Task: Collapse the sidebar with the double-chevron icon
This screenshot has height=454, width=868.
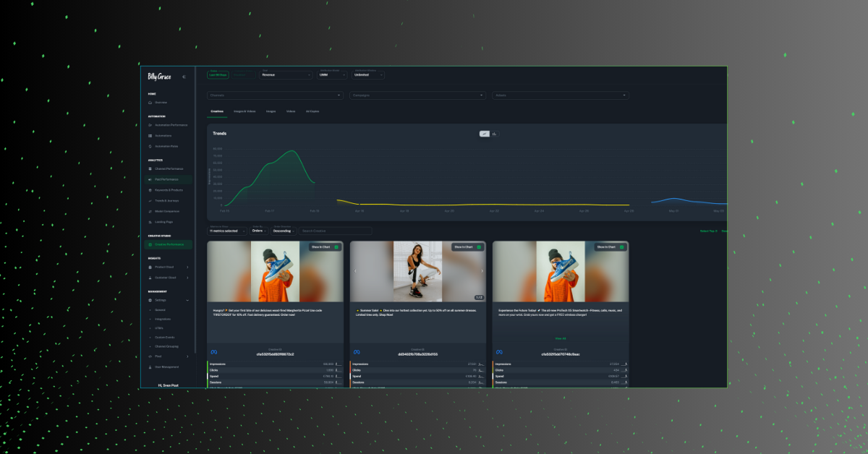Action: click(184, 77)
